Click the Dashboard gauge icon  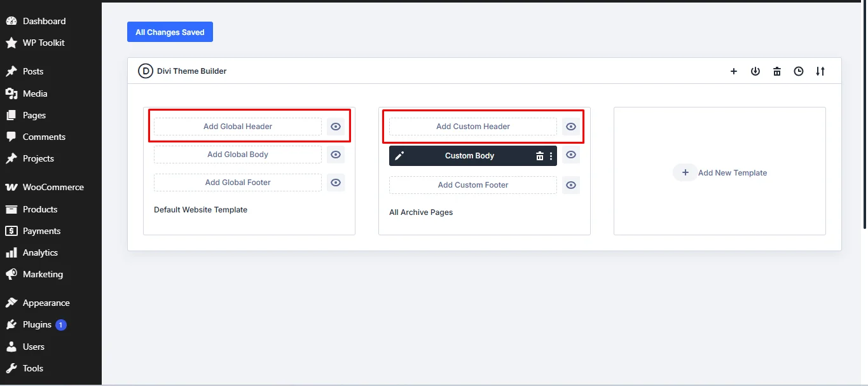click(11, 21)
